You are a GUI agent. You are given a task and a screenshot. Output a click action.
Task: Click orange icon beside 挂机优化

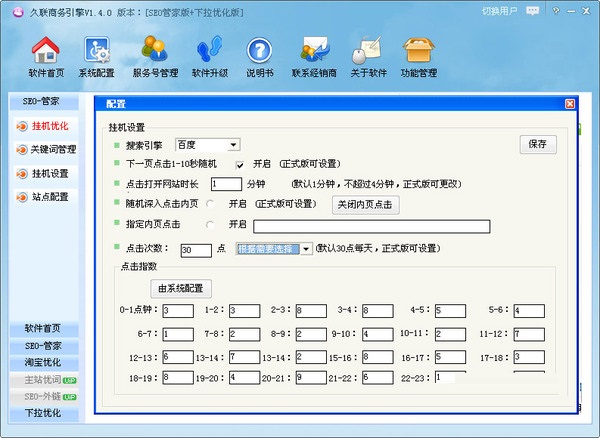tap(22, 126)
